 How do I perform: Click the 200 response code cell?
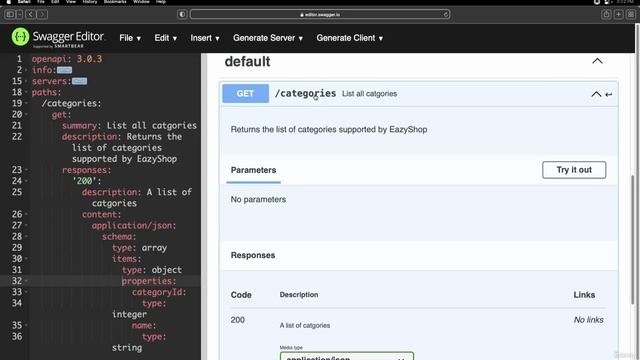tap(238, 320)
